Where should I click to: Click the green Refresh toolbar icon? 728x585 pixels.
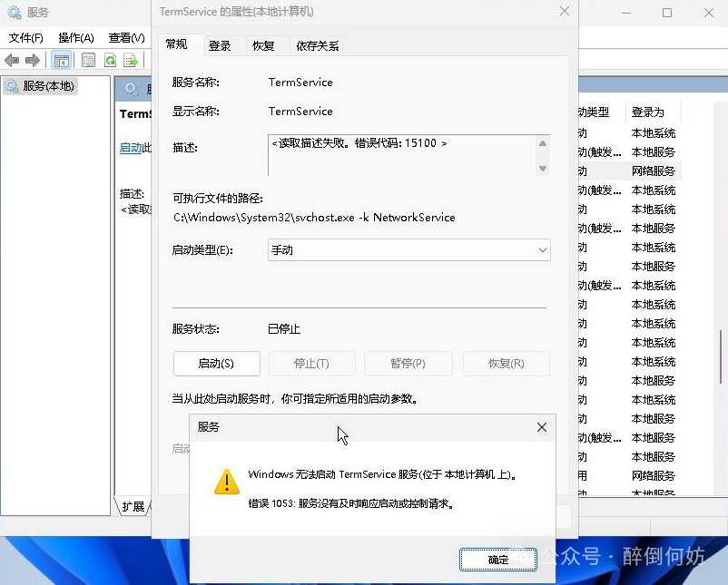pos(110,61)
